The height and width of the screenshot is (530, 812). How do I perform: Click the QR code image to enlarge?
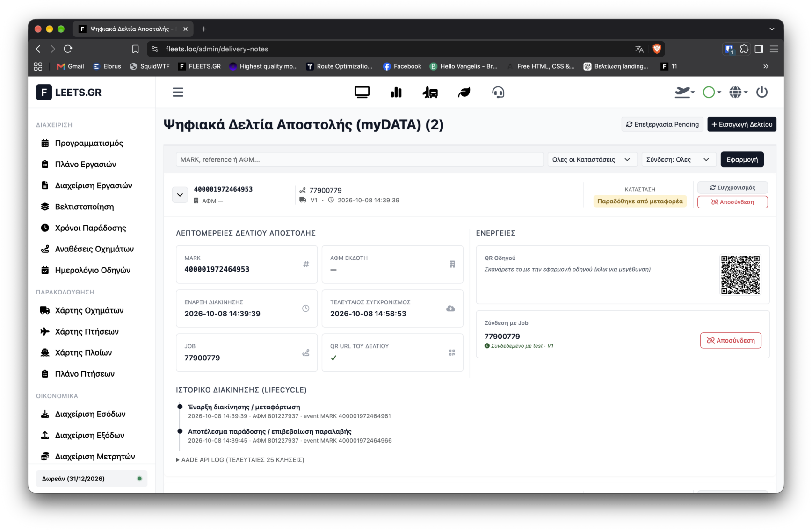pos(740,274)
